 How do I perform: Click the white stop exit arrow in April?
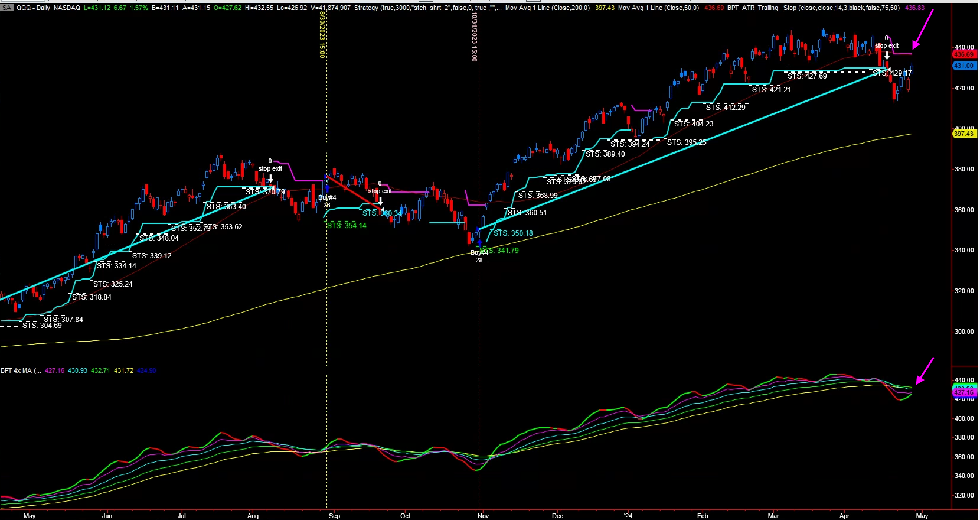tap(887, 56)
